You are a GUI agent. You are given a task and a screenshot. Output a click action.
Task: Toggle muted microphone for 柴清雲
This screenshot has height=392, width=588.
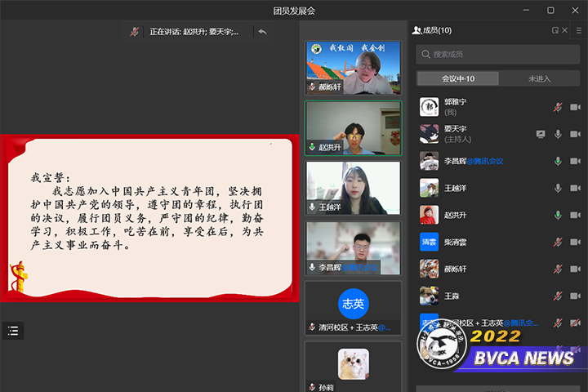click(x=558, y=242)
